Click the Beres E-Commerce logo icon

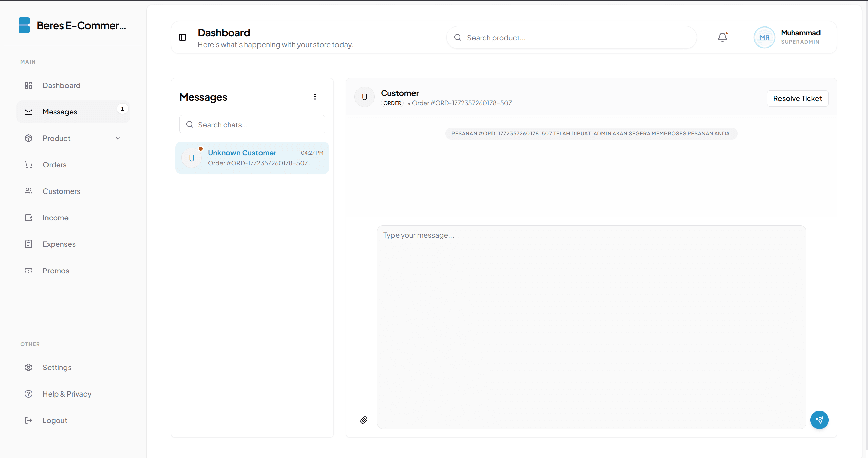pos(24,25)
